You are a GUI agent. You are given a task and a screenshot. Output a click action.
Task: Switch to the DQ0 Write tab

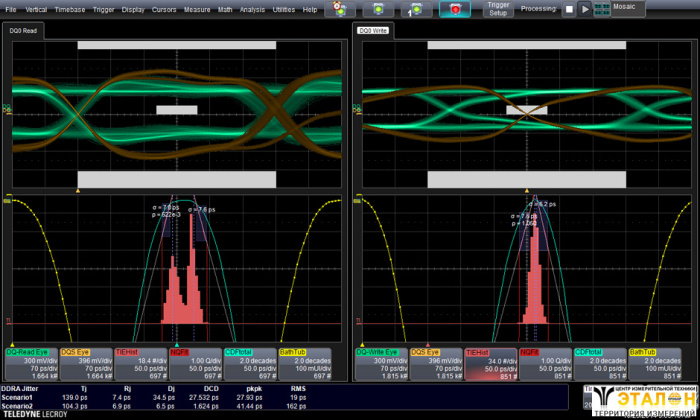point(374,31)
